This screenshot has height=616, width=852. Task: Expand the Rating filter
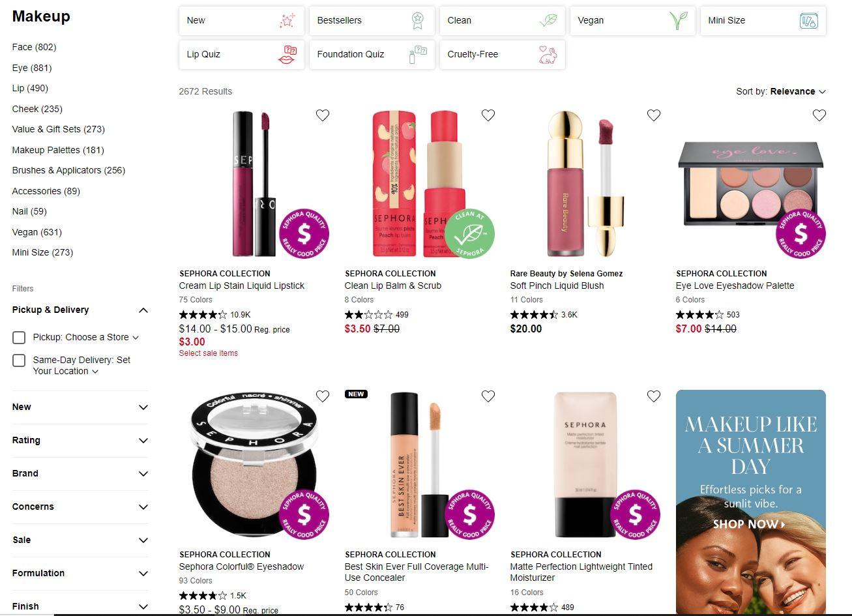tap(80, 441)
